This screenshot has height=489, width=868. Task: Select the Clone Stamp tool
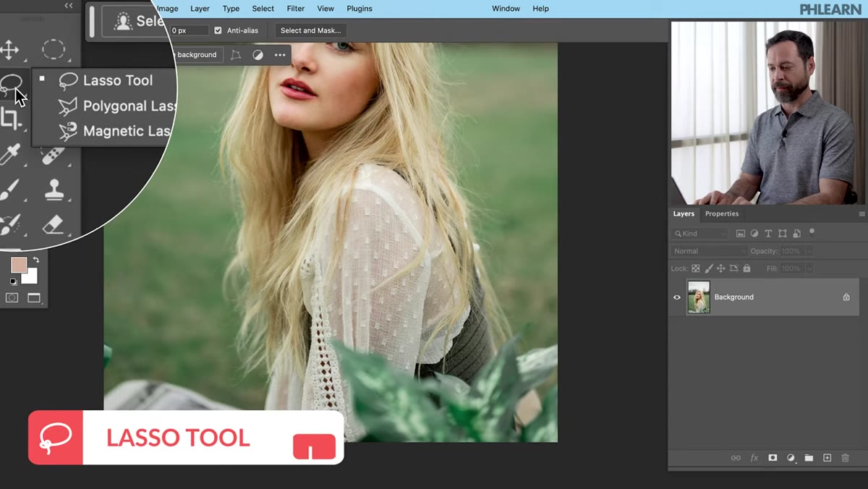point(54,190)
